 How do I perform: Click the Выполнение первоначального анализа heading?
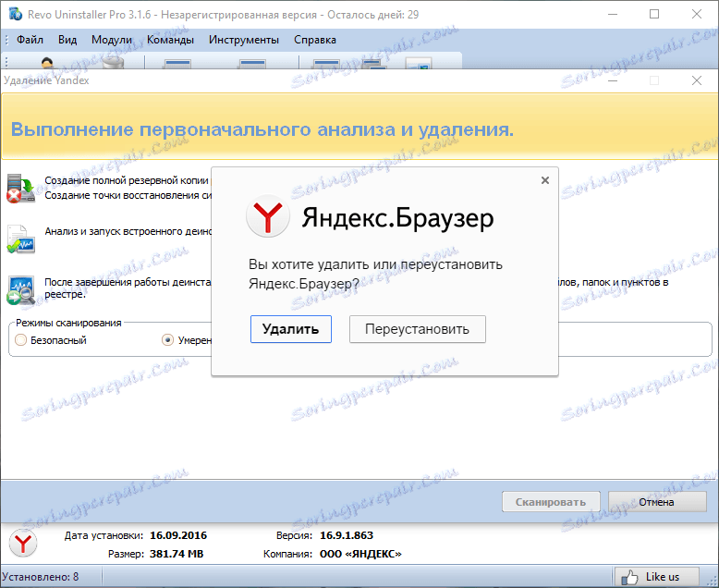click(x=262, y=129)
